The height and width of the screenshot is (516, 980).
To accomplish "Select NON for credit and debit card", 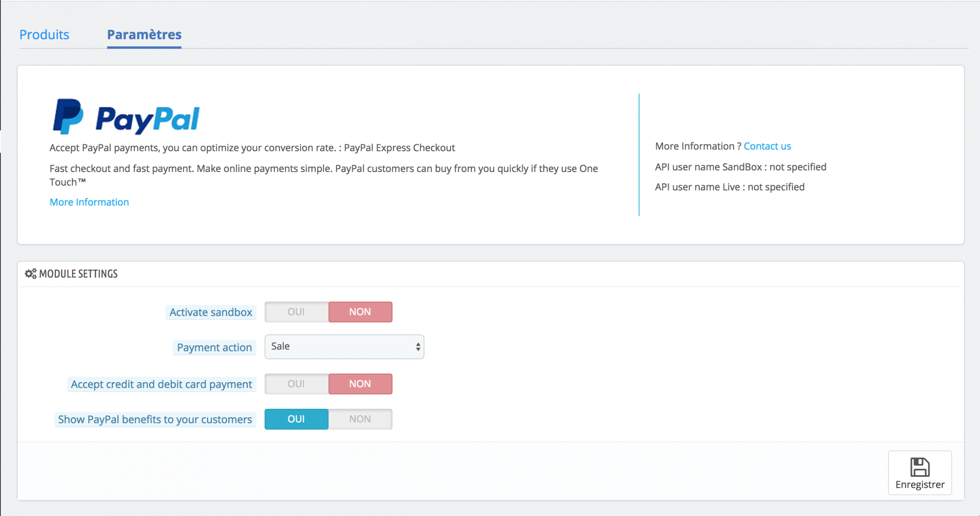I will pos(360,384).
